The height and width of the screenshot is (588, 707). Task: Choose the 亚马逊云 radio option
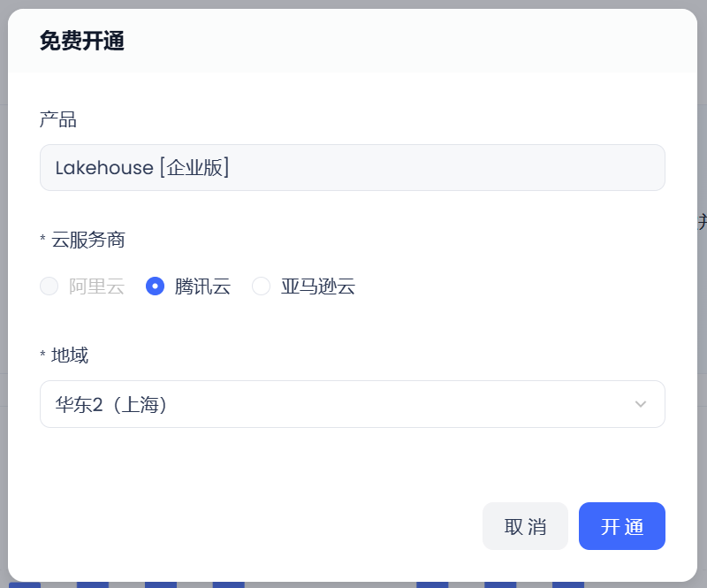(x=261, y=286)
